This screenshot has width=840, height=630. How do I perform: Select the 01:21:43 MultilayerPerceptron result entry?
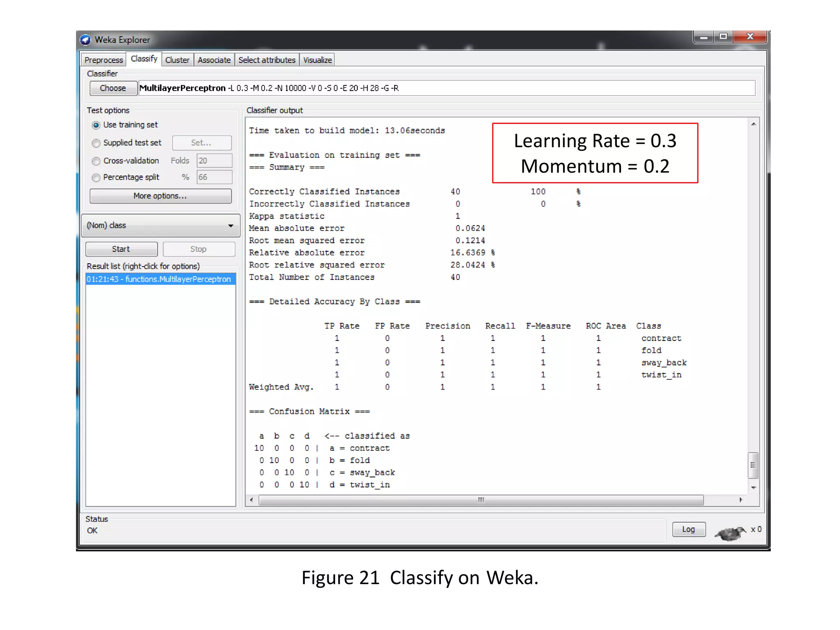point(160,279)
